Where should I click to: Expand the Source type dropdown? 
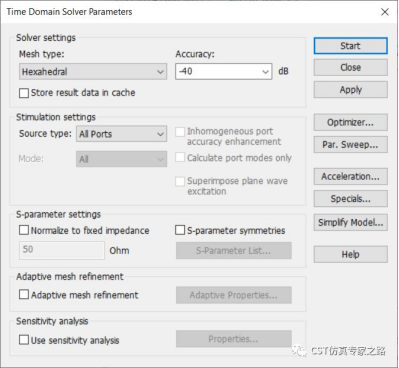(121, 134)
